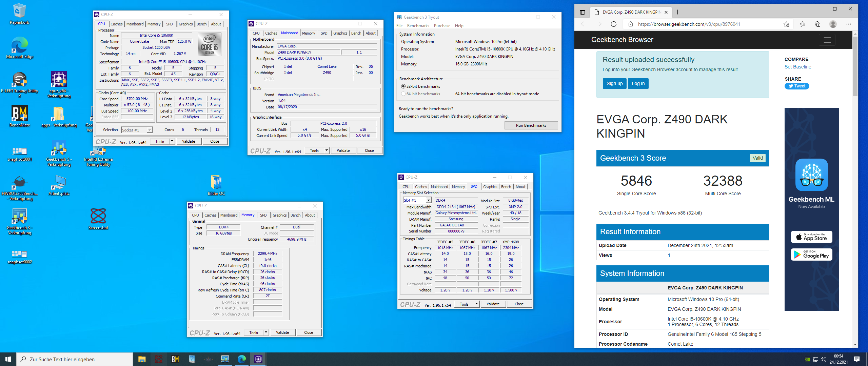This screenshot has height=366, width=868.
Task: Open Edge favorites star list icon
Action: tap(802, 24)
